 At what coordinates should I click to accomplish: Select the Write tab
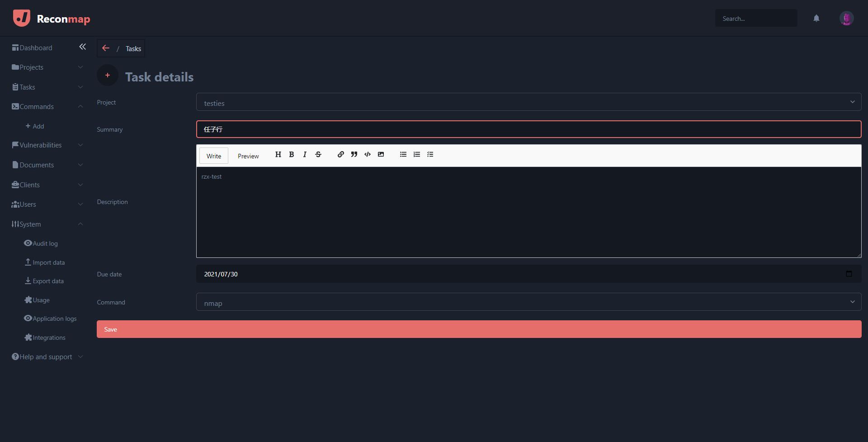pyautogui.click(x=214, y=156)
